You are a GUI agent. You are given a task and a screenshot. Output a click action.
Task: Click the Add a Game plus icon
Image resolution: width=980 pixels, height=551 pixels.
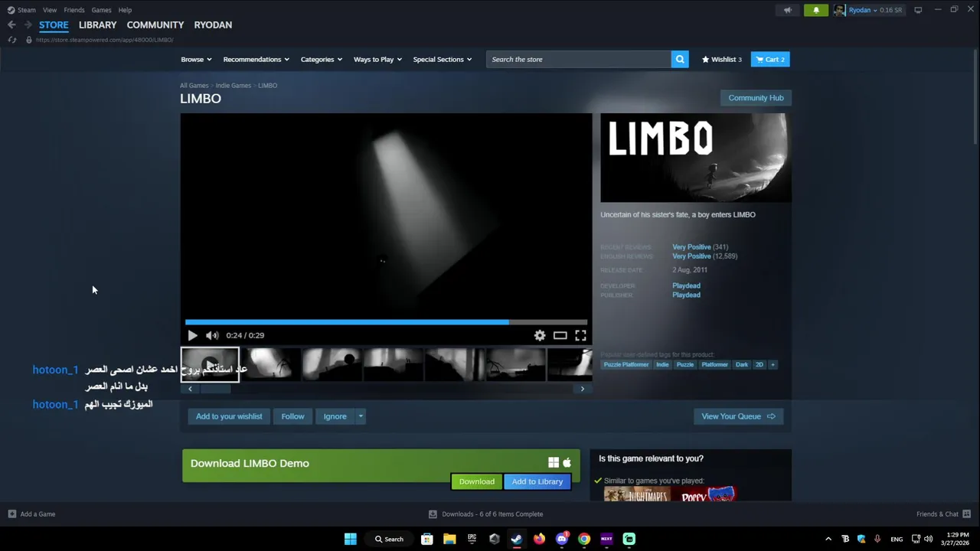coord(11,514)
